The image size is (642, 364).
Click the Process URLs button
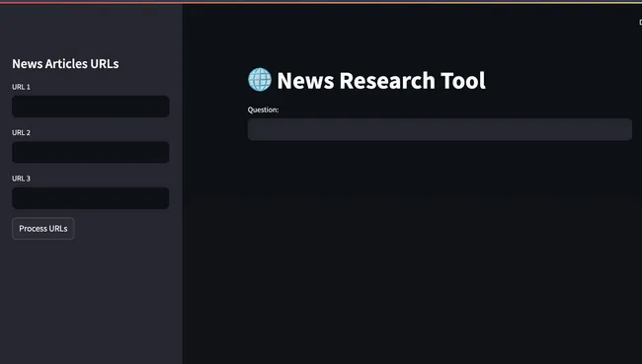coord(43,229)
